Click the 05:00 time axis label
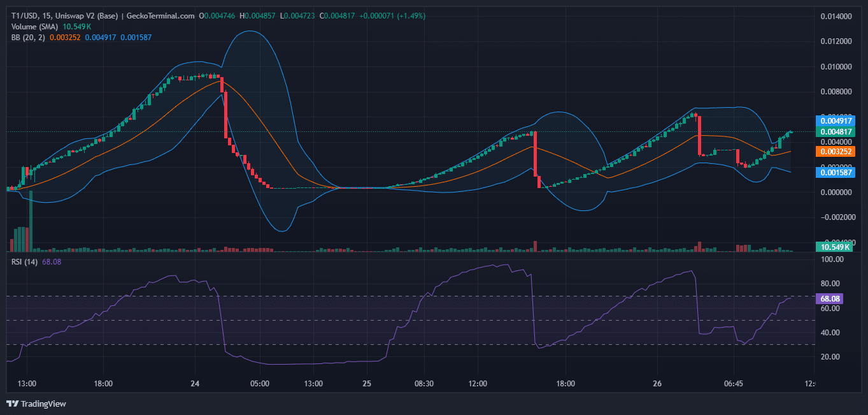The width and height of the screenshot is (868, 415). (260, 384)
